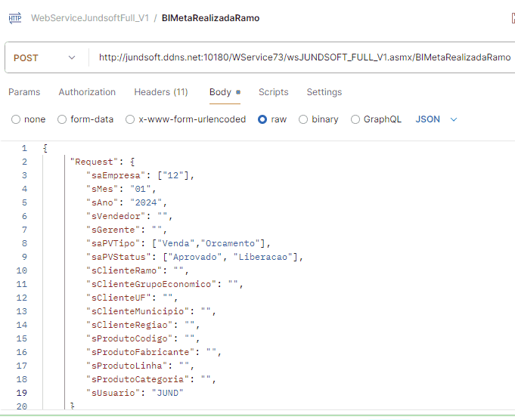
Task: Click the sUsuario "JUND" line in editor
Action: (x=136, y=393)
